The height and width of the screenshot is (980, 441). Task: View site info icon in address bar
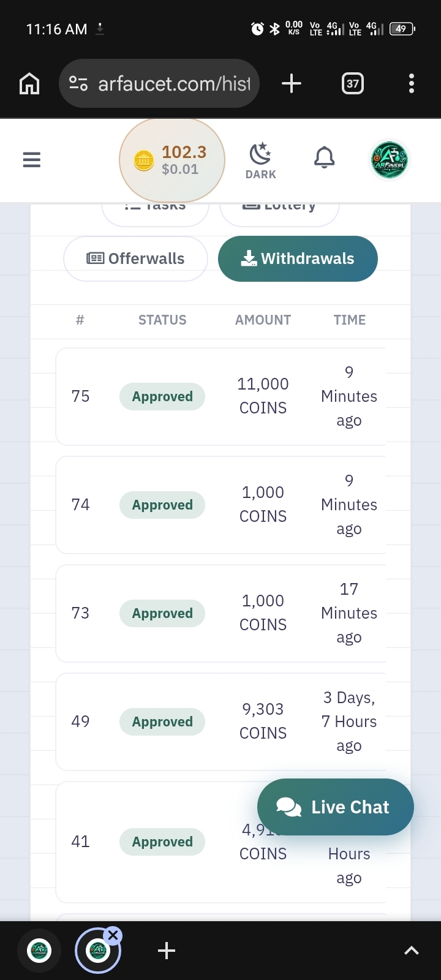click(78, 83)
